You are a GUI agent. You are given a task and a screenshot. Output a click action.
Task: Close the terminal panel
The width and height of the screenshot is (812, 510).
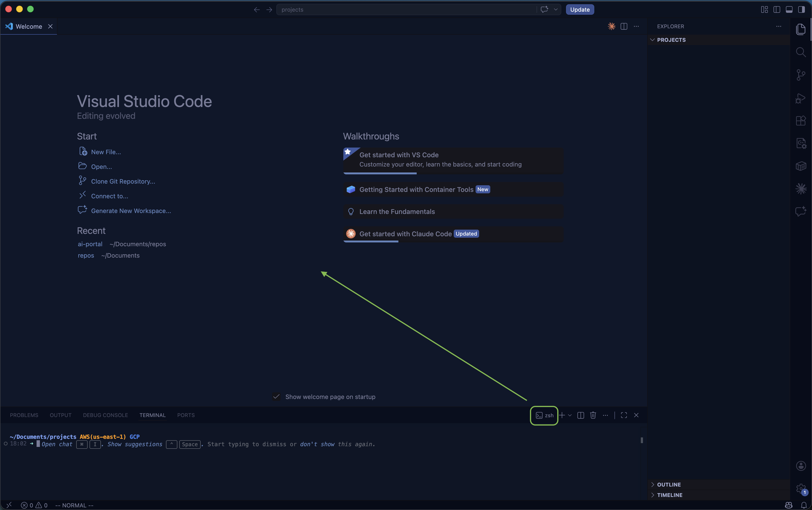click(636, 415)
